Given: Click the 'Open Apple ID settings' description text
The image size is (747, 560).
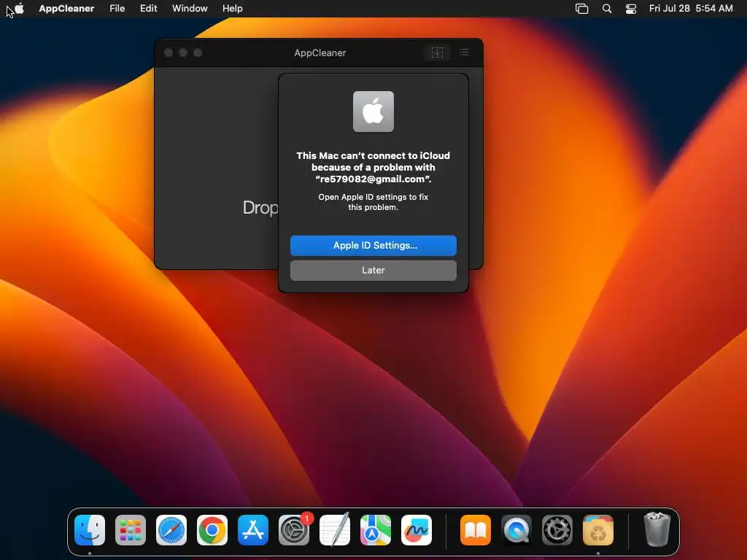Looking at the screenshot, I should pyautogui.click(x=373, y=202).
